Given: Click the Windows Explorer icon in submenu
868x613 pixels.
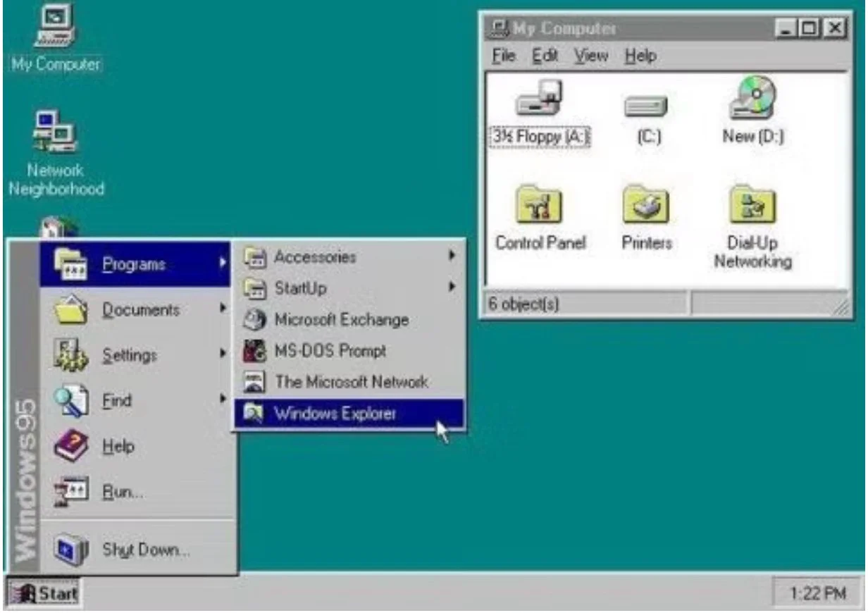Looking at the screenshot, I should coord(254,414).
